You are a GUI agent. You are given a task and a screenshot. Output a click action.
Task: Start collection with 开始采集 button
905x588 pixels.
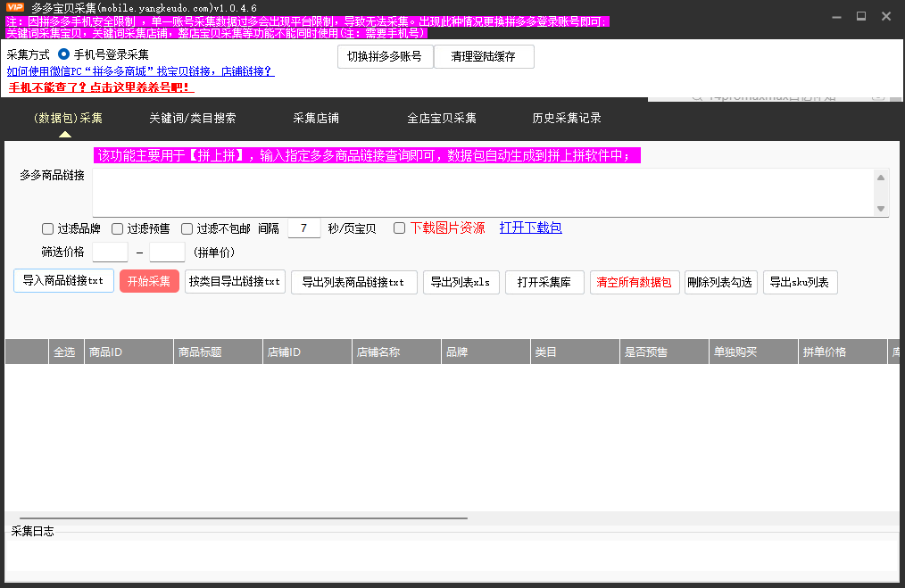tap(149, 282)
